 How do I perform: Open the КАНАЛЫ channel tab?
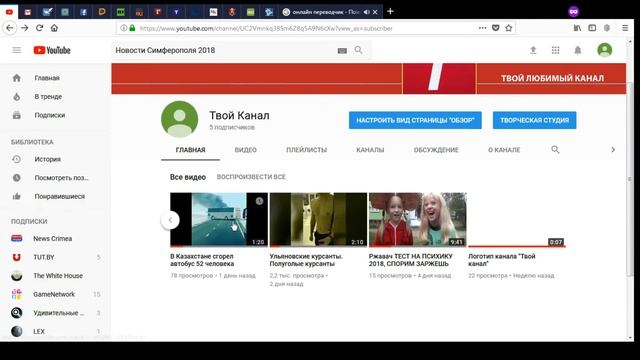[370, 150]
